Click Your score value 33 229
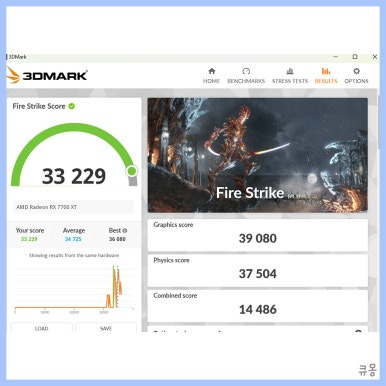The height and width of the screenshot is (386, 386). click(29, 239)
